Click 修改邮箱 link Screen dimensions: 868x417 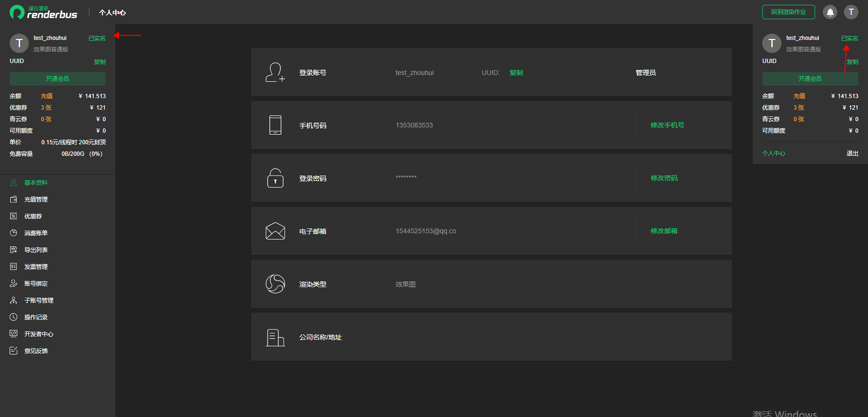coord(664,231)
